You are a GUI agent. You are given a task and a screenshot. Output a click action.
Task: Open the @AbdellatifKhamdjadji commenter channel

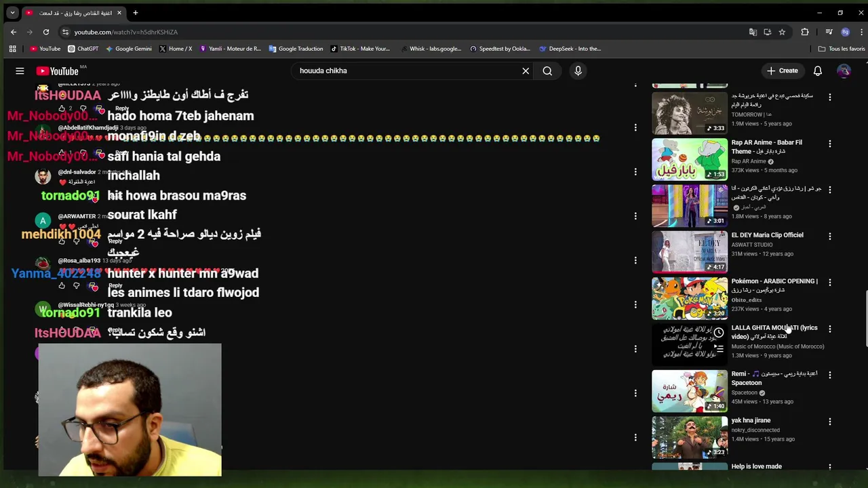pyautogui.click(x=88, y=127)
